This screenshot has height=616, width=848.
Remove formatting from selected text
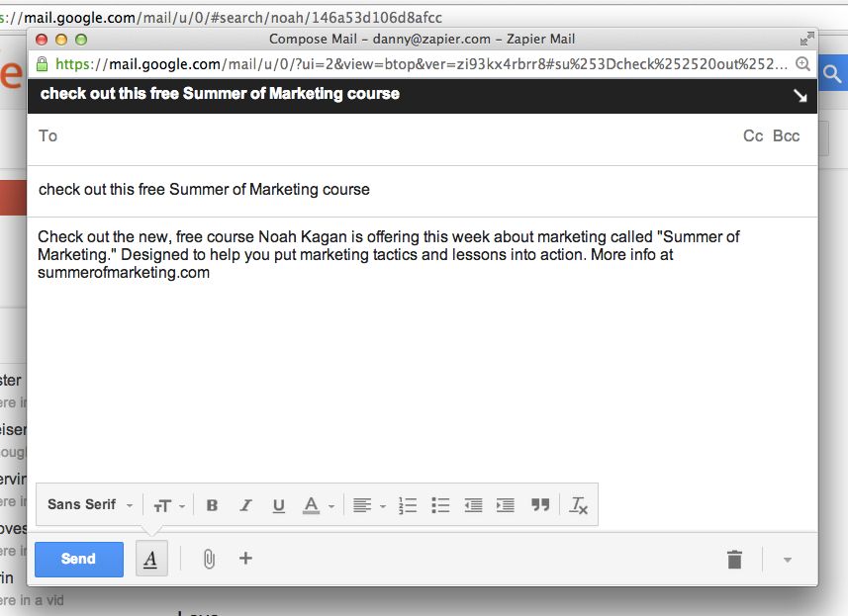click(x=579, y=505)
